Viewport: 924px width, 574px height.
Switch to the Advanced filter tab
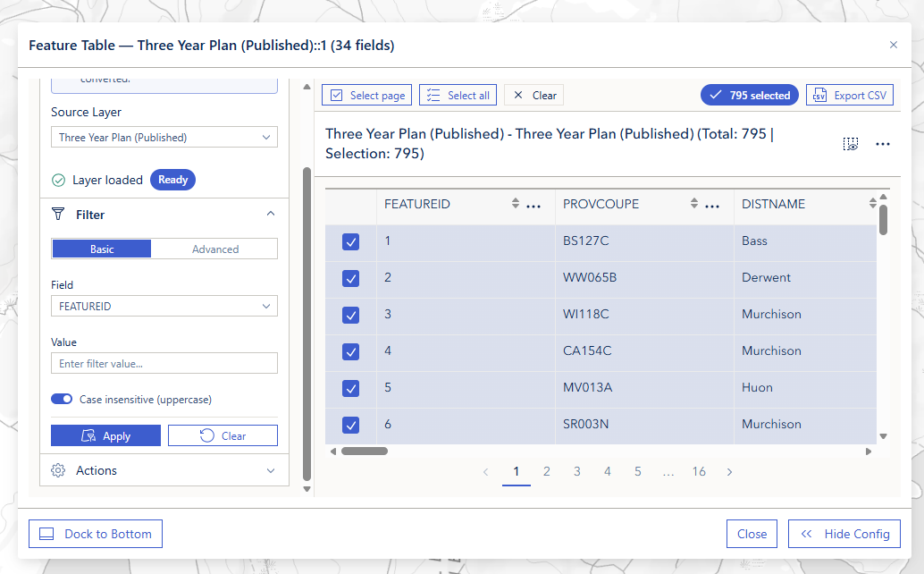(x=215, y=249)
